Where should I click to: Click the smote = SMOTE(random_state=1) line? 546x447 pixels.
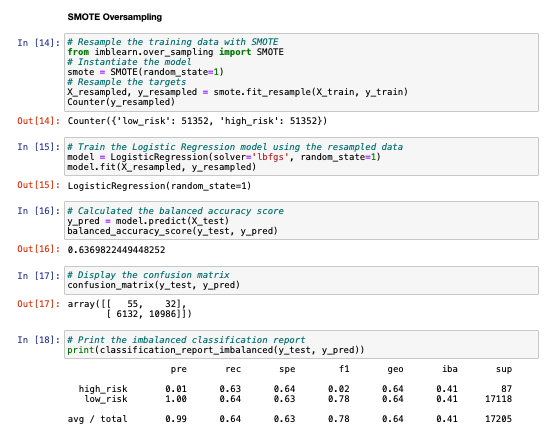(x=146, y=72)
